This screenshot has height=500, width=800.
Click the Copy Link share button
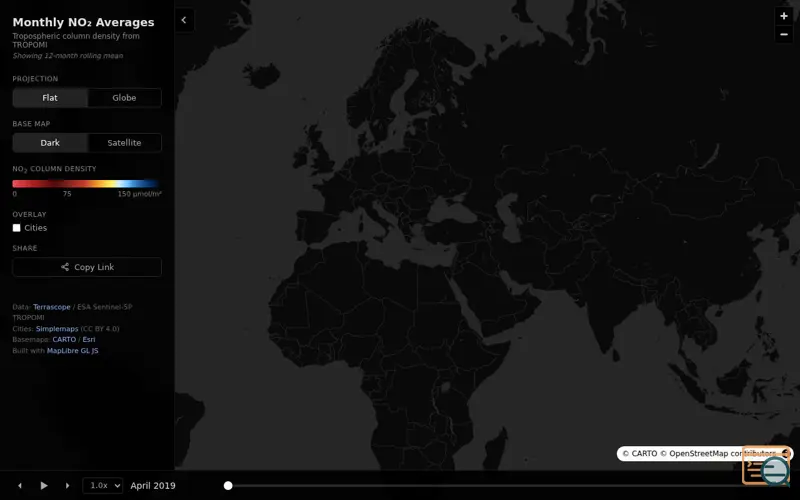click(87, 267)
